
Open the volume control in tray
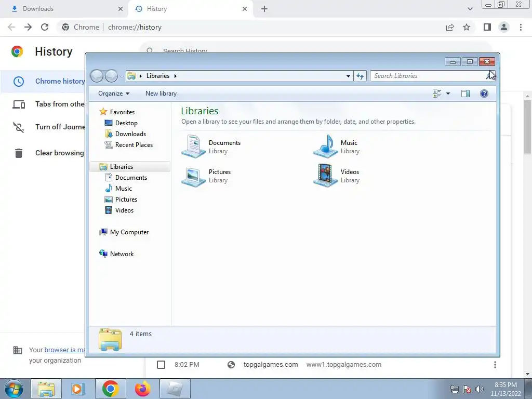click(479, 389)
